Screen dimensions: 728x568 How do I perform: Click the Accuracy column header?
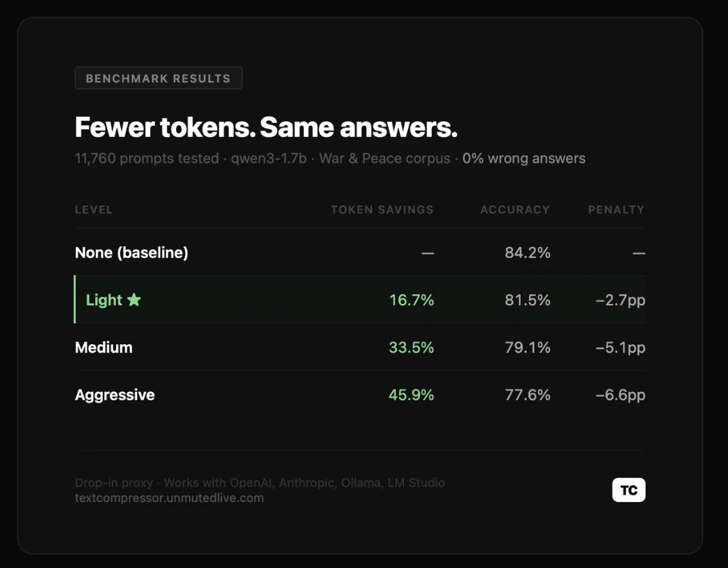click(x=515, y=210)
